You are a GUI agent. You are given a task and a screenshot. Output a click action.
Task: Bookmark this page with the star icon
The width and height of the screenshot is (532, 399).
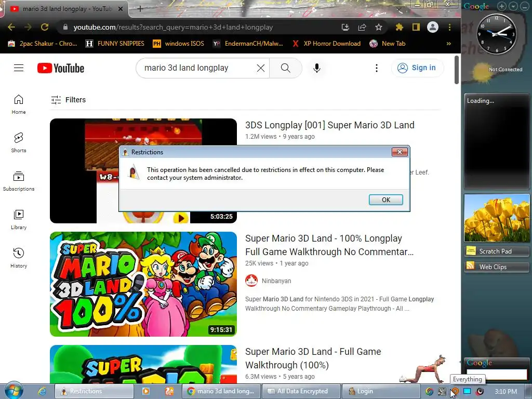point(379,27)
